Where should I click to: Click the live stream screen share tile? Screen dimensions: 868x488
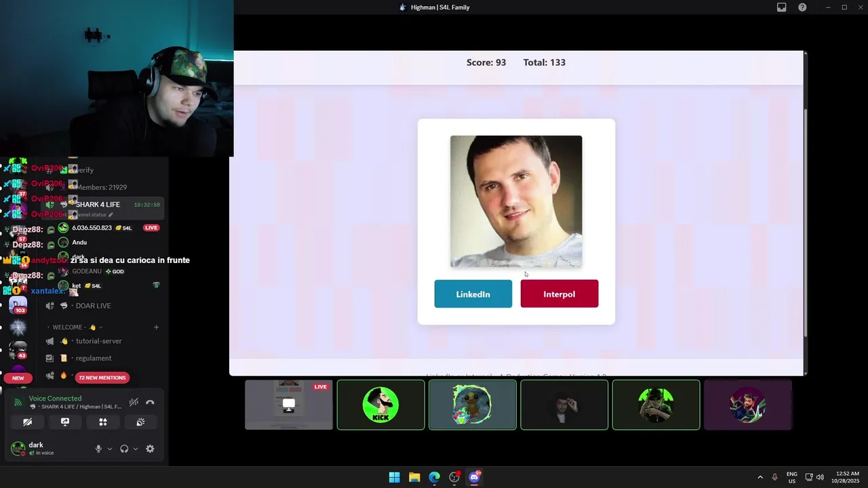[289, 405]
